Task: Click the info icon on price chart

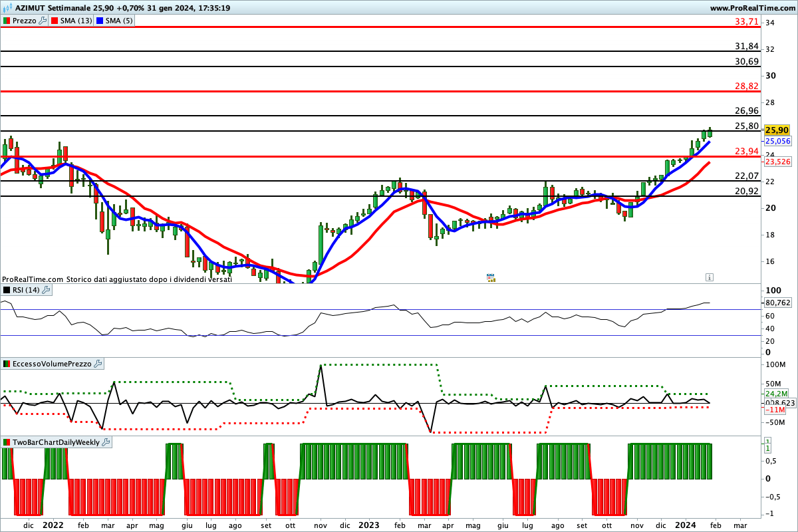Action: [x=710, y=277]
